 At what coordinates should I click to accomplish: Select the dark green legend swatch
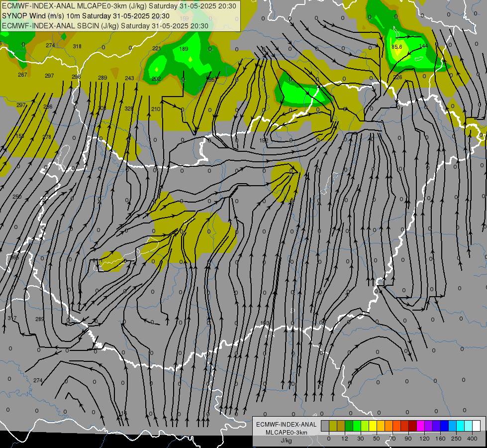click(x=349, y=426)
